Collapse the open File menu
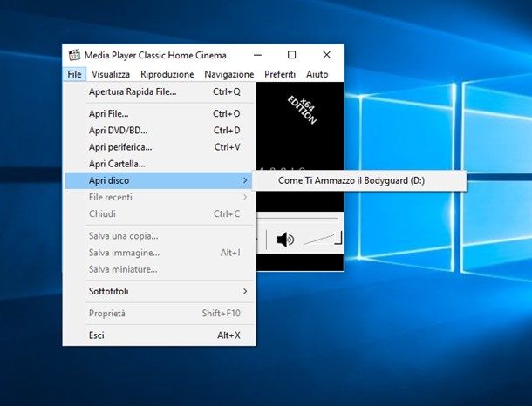Viewport: 532px width, 406px height. coord(74,75)
